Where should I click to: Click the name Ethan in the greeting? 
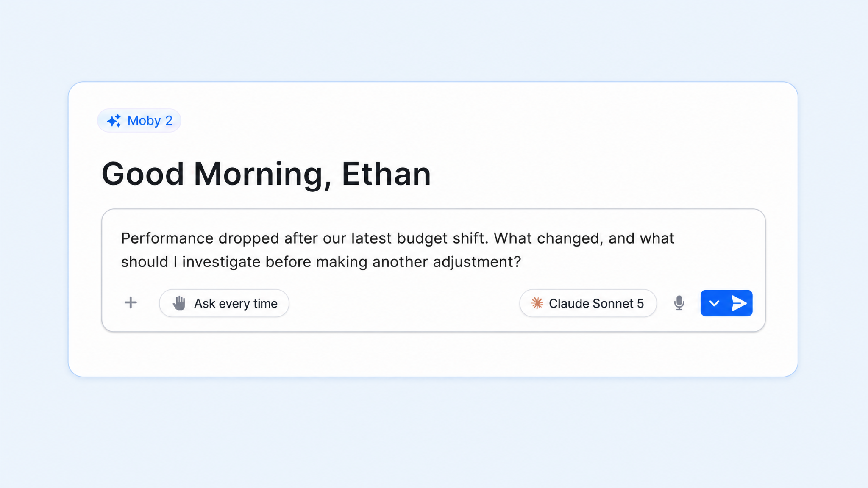tap(386, 174)
